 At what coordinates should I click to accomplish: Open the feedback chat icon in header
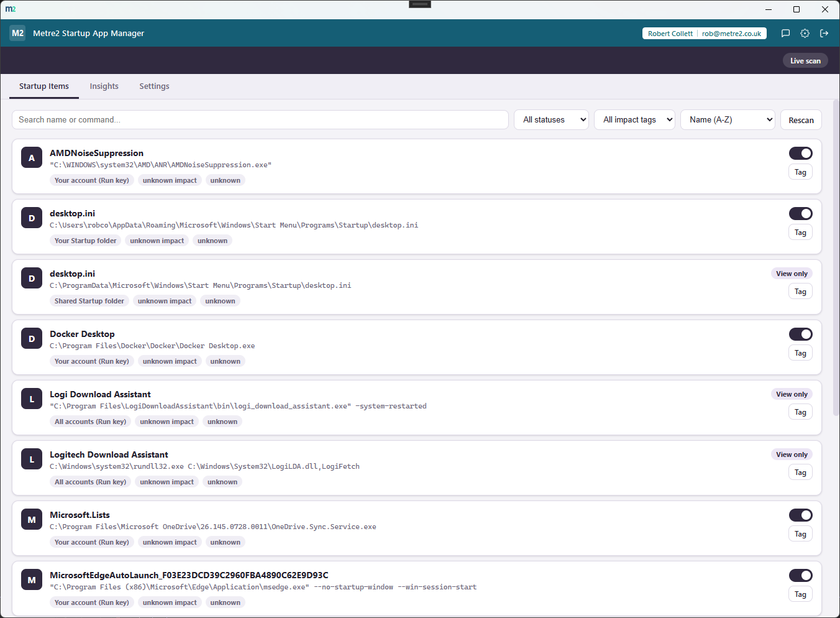[x=785, y=34]
